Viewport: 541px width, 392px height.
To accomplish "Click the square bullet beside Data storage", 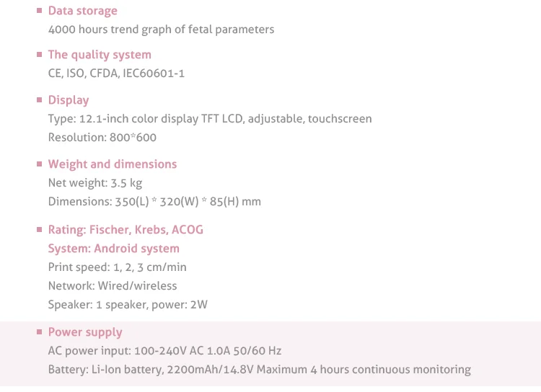I will [x=39, y=12].
